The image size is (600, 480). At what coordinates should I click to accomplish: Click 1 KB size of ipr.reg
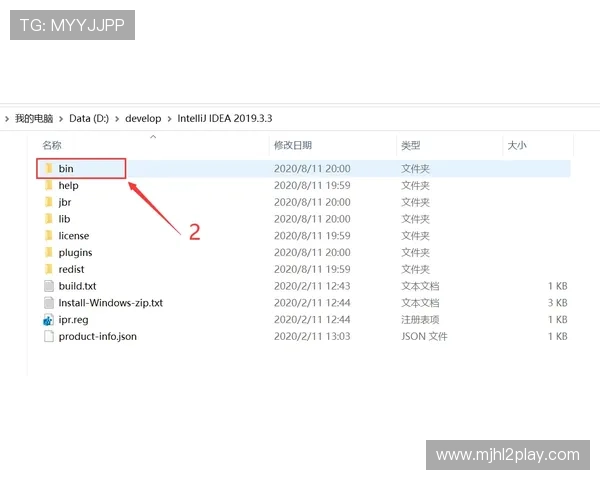coord(557,320)
